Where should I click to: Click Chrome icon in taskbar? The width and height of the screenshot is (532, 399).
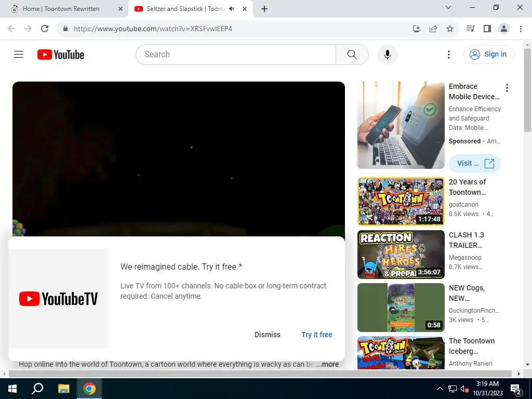(x=89, y=389)
